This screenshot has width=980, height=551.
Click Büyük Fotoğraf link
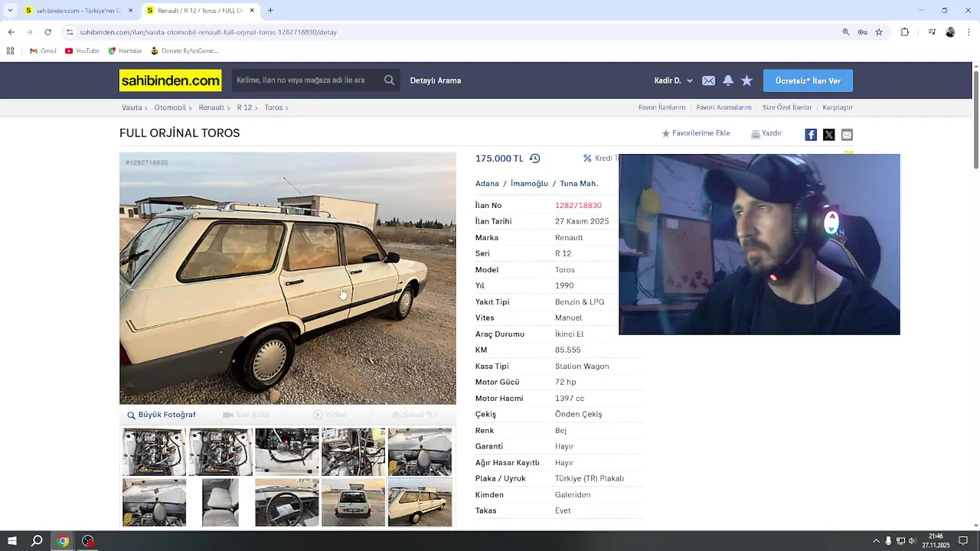[x=162, y=415]
